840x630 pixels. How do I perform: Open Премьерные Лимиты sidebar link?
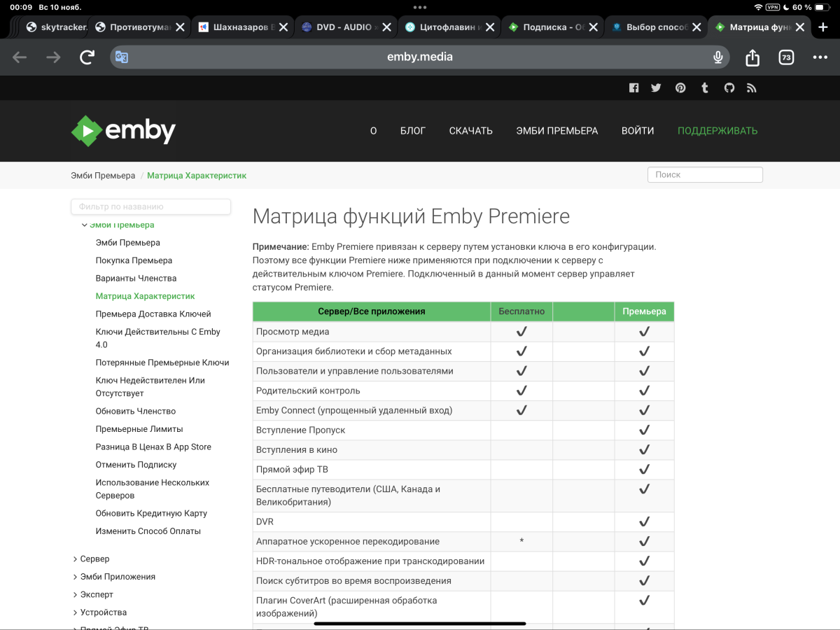click(x=139, y=429)
